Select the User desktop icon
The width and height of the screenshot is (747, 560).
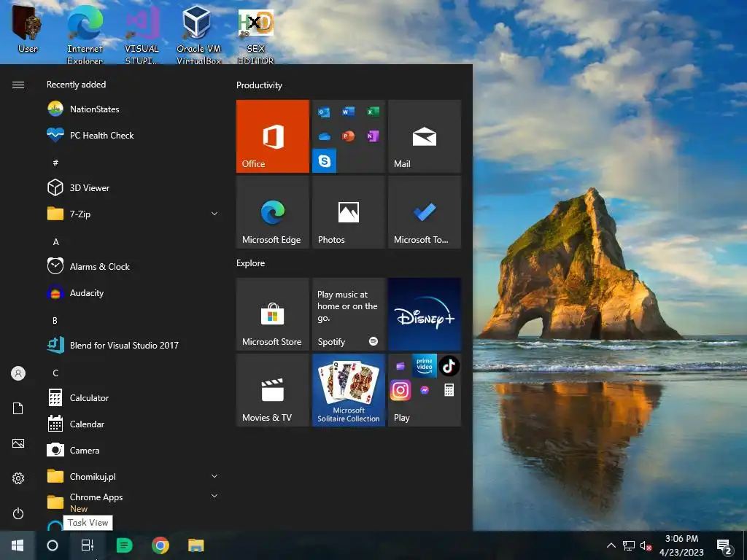[28, 28]
